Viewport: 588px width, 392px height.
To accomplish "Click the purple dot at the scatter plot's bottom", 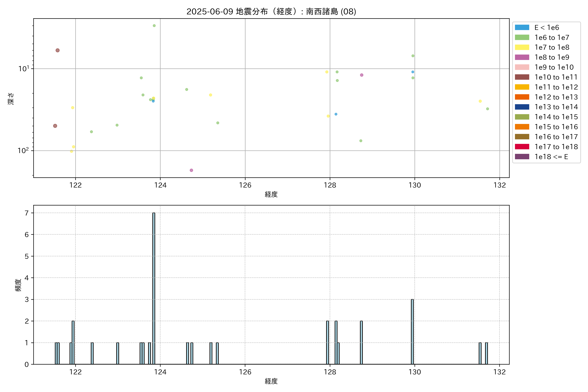I will (x=191, y=170).
